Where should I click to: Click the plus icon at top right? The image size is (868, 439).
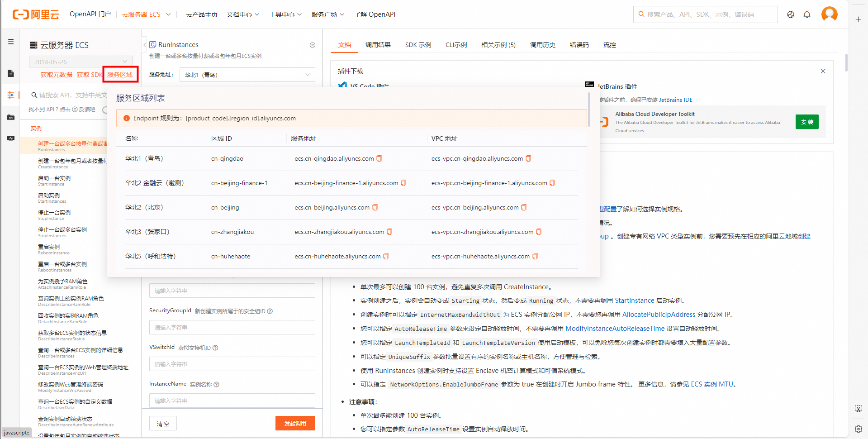coord(859,19)
